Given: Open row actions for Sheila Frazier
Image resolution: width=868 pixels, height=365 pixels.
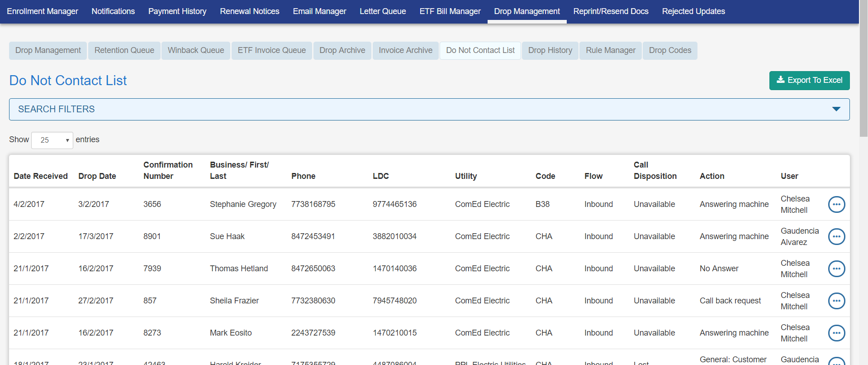Looking at the screenshot, I should pyautogui.click(x=836, y=301).
